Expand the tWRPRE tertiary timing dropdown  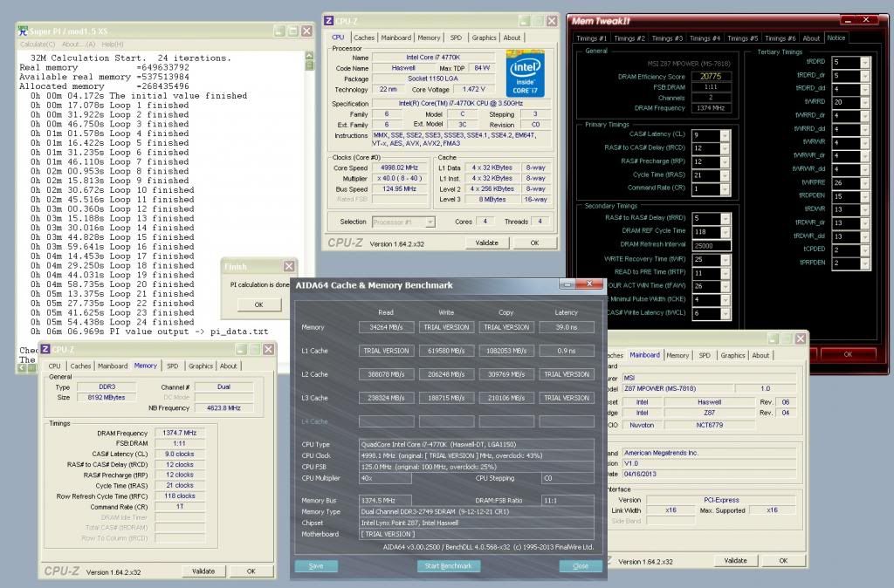(865, 183)
